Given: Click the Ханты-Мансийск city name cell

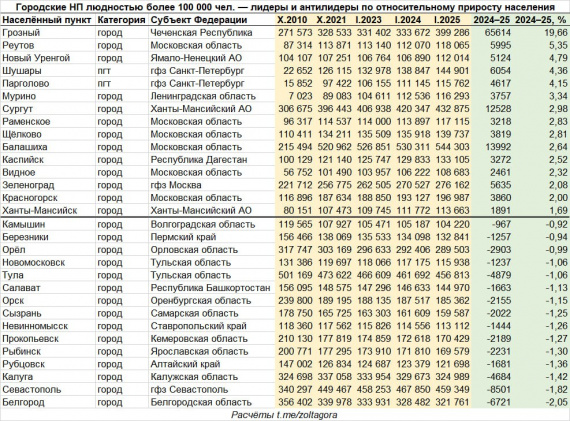Looking at the screenshot, I should pyautogui.click(x=40, y=210).
